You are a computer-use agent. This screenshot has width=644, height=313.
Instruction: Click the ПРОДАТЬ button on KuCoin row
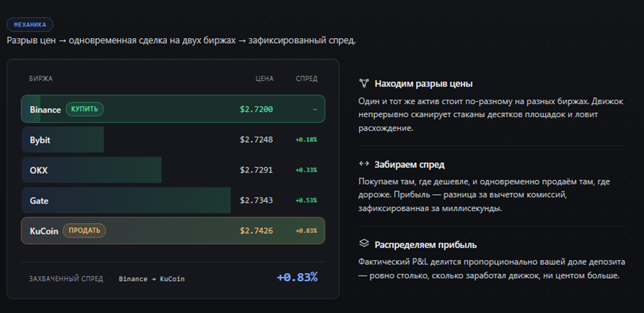[84, 230]
